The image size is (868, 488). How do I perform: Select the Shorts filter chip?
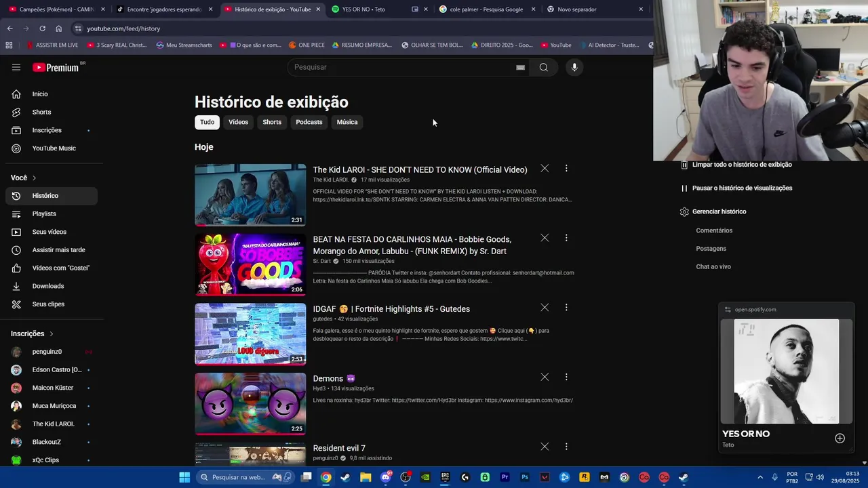pyautogui.click(x=272, y=122)
